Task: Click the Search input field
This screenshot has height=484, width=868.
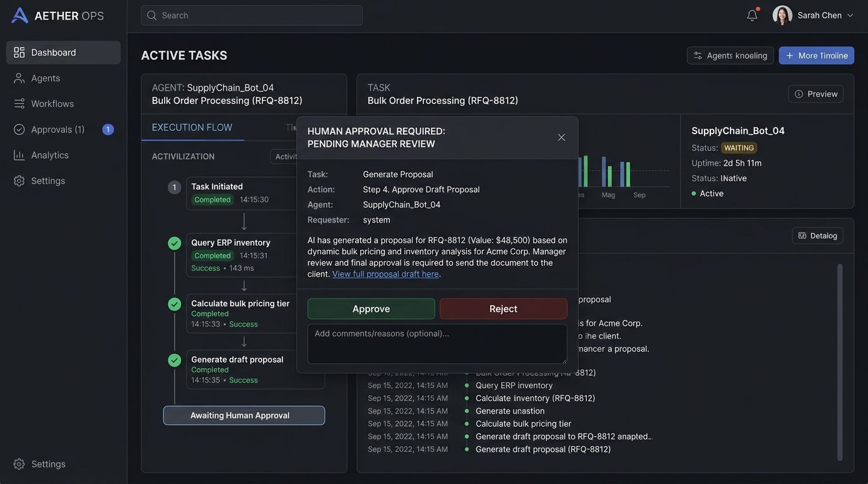Action: 252,15
